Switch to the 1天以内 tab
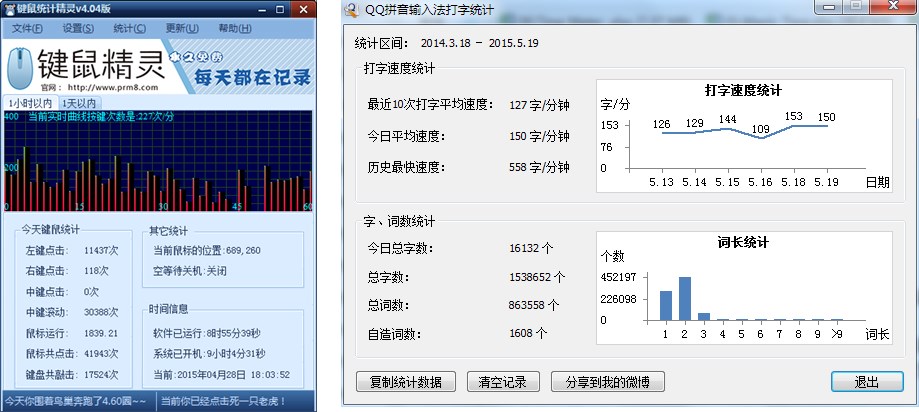 pyautogui.click(x=79, y=103)
